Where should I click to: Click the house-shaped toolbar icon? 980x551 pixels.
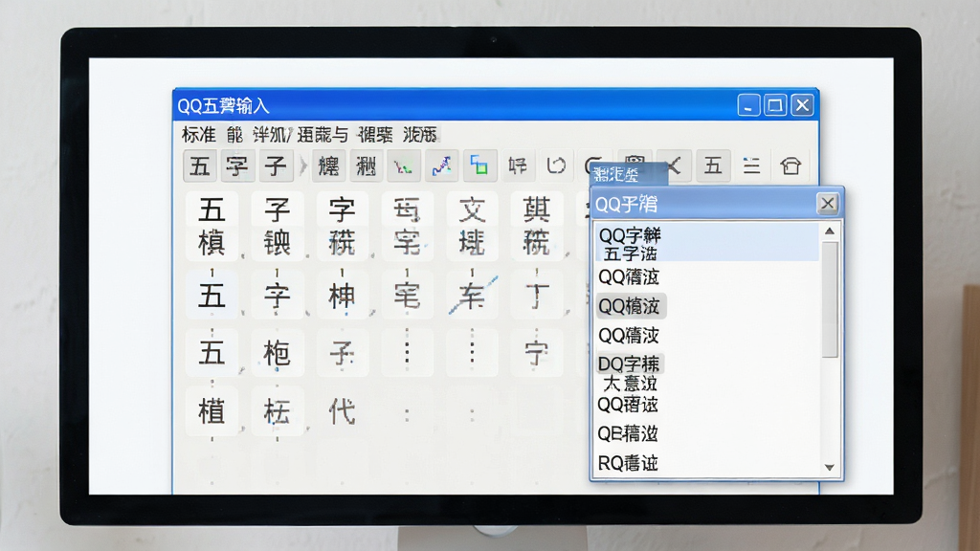point(790,166)
